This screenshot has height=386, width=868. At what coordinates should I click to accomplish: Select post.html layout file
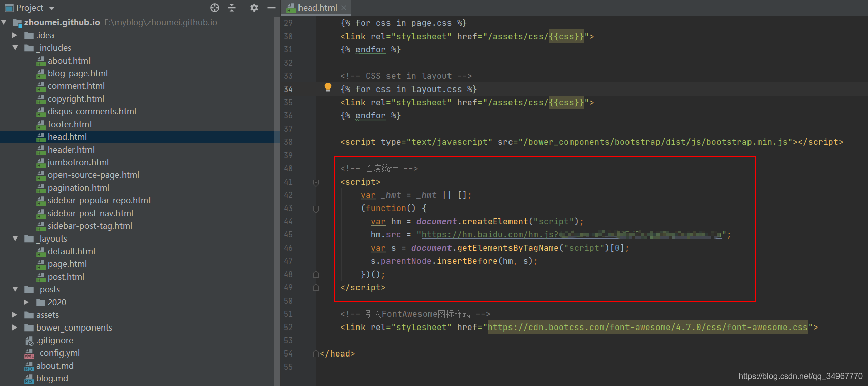[66, 277]
